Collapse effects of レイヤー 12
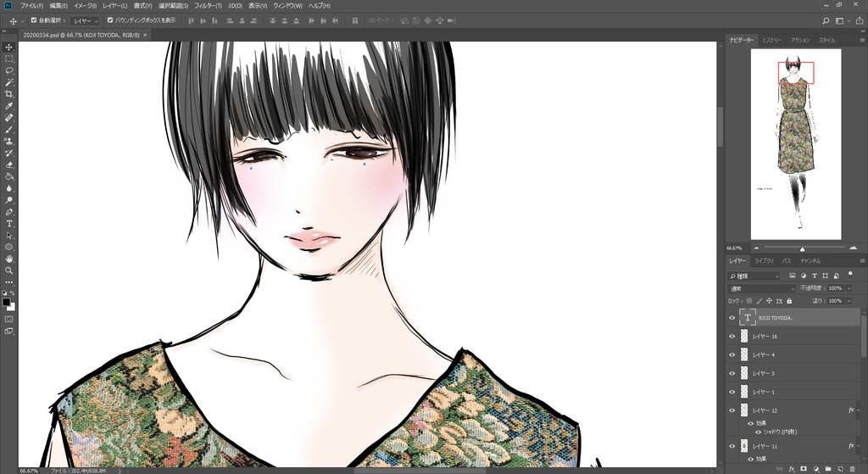This screenshot has height=474, width=868. point(859,410)
